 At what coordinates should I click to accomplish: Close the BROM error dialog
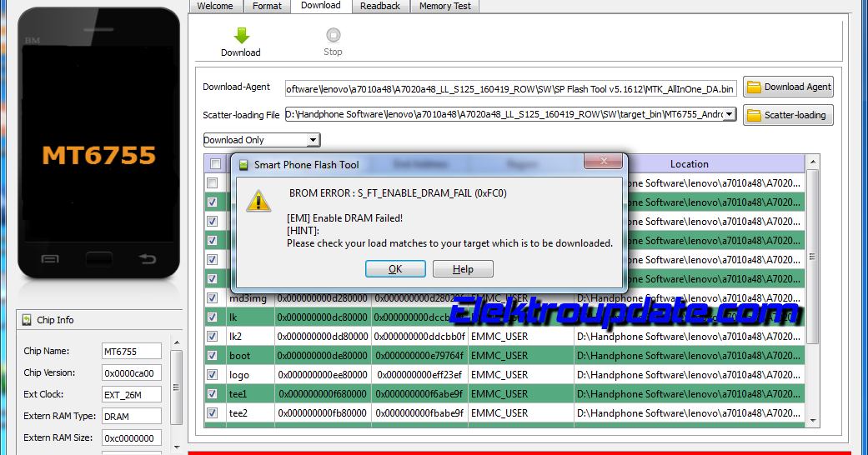coord(604,161)
